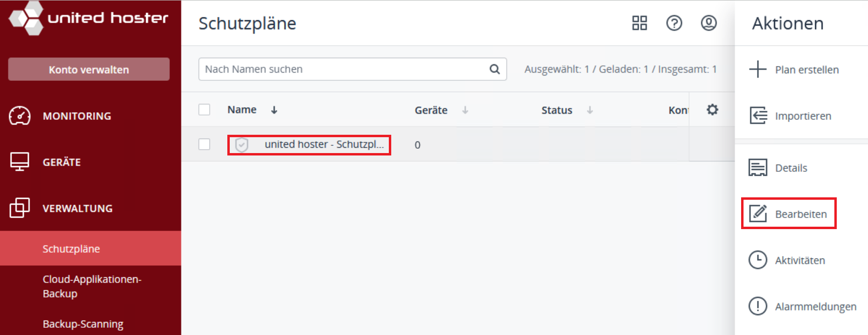
Task: Click the Details list icon
Action: pyautogui.click(x=758, y=167)
